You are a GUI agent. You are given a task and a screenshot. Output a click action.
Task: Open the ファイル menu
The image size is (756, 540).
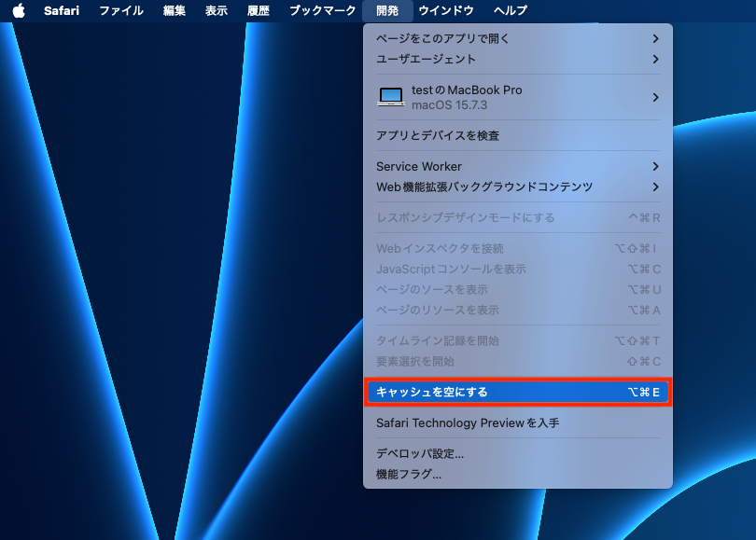click(121, 10)
